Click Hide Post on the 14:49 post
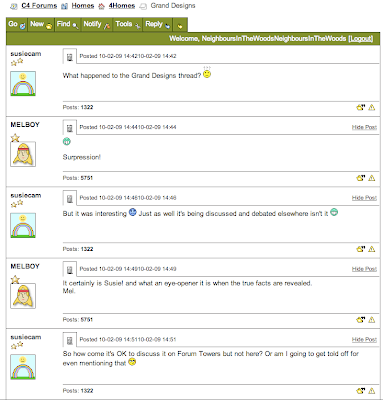383x400 pixels. coord(364,269)
